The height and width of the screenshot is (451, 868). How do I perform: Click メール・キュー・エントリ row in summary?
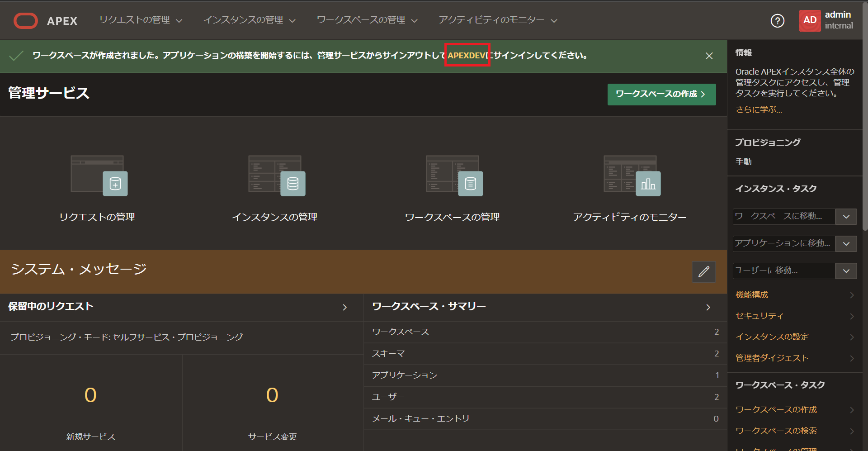pyautogui.click(x=545, y=419)
